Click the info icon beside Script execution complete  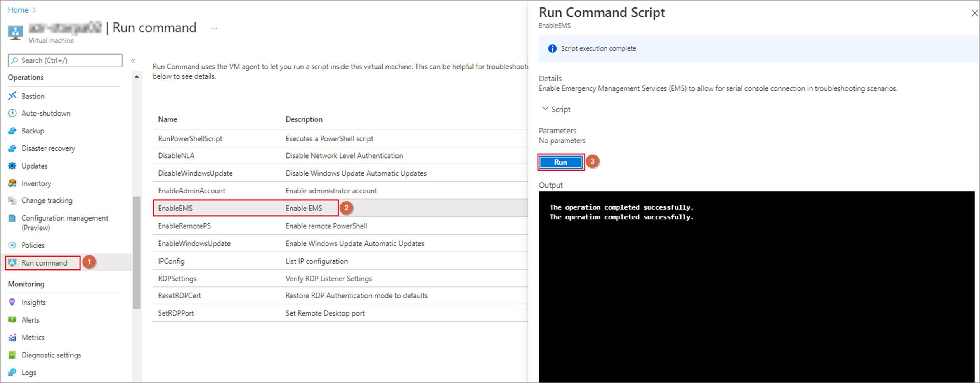(x=552, y=48)
